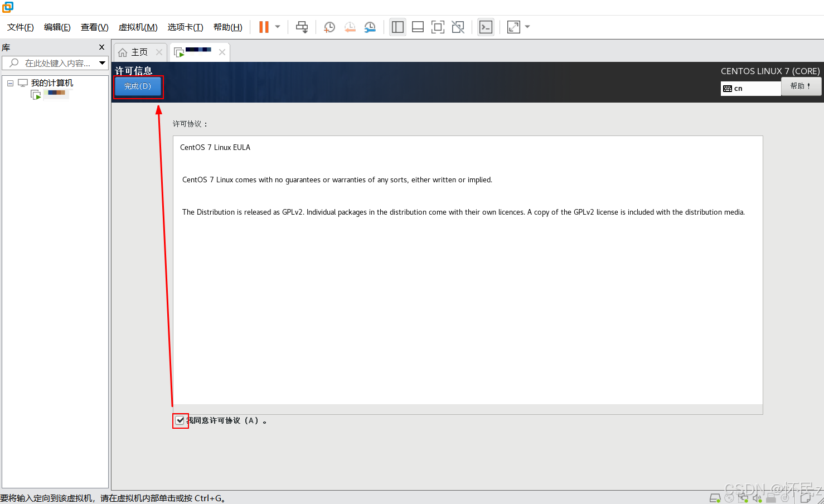The height and width of the screenshot is (504, 824).
Task: Click the VMware Workstation app logo icon
Action: coord(8,7)
